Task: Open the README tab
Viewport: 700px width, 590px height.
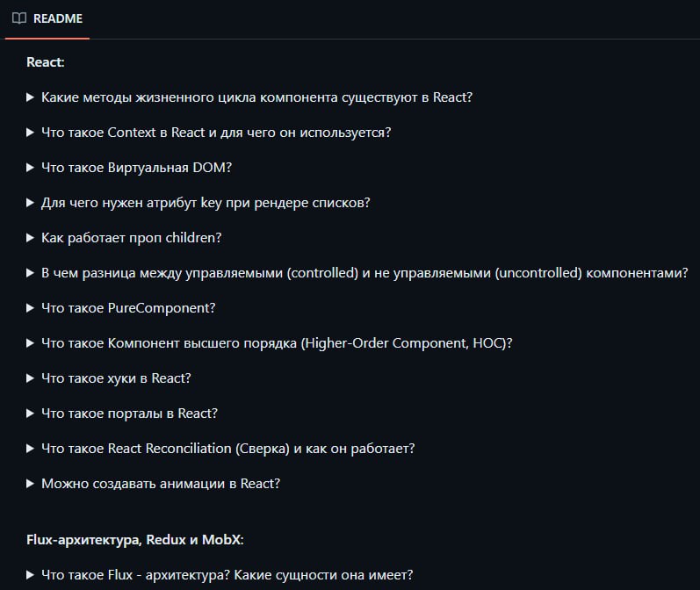Action: click(47, 18)
